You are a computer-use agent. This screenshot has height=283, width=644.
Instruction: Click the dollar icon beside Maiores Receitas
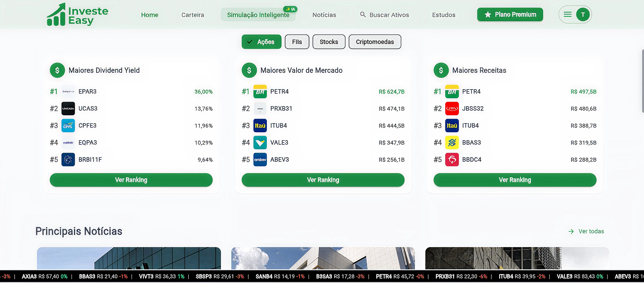pyautogui.click(x=441, y=70)
